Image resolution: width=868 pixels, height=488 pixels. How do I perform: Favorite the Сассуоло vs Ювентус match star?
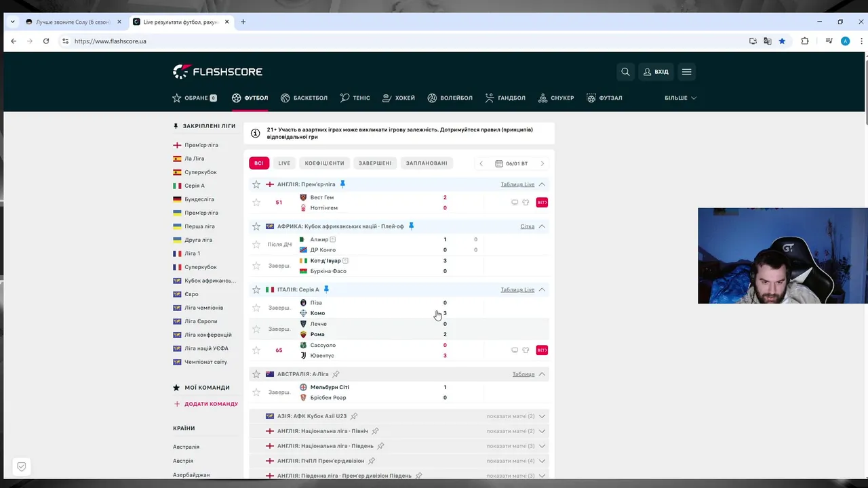point(256,350)
